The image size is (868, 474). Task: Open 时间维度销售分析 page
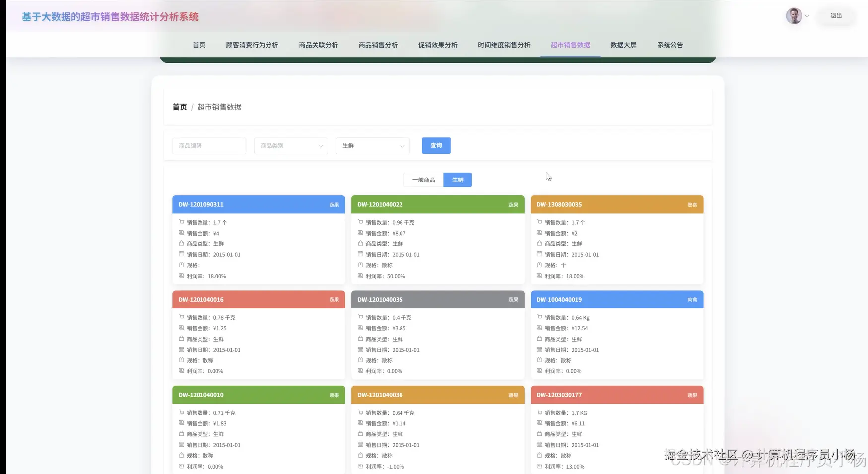point(504,45)
